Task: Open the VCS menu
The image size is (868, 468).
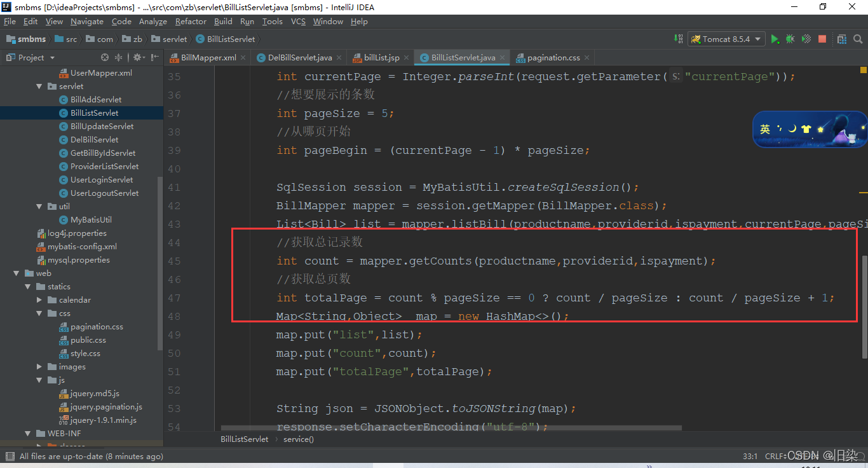Action: coord(297,21)
